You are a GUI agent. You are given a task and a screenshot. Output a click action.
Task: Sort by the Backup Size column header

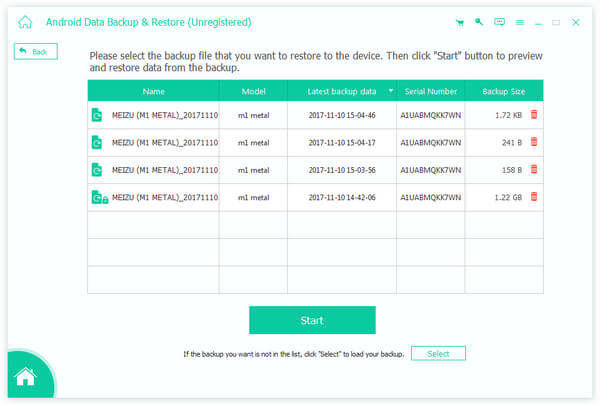[504, 91]
